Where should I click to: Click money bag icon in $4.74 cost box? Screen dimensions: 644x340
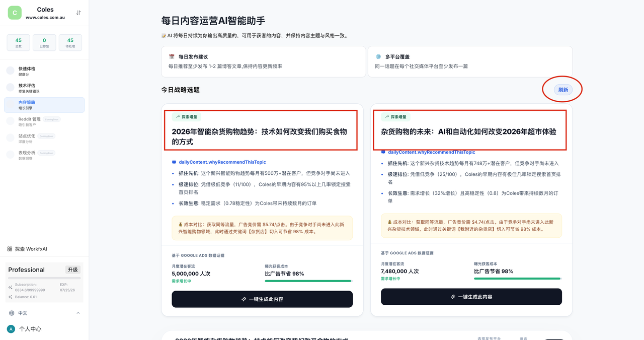pyautogui.click(x=390, y=222)
